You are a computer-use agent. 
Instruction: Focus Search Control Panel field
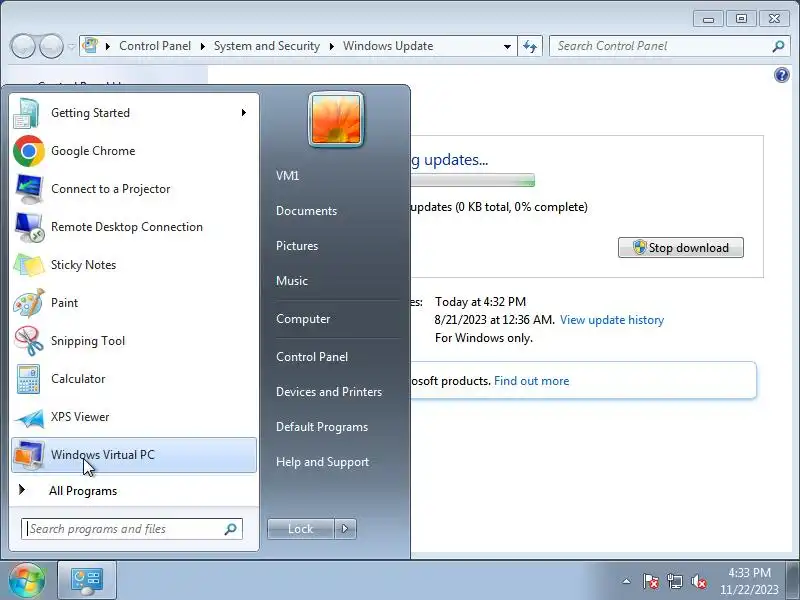669,46
